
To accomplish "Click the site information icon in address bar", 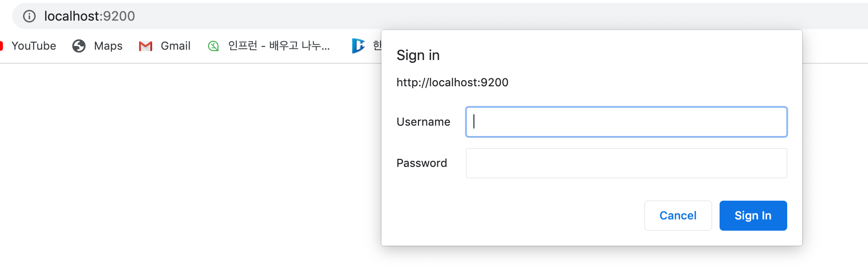I will point(30,16).
